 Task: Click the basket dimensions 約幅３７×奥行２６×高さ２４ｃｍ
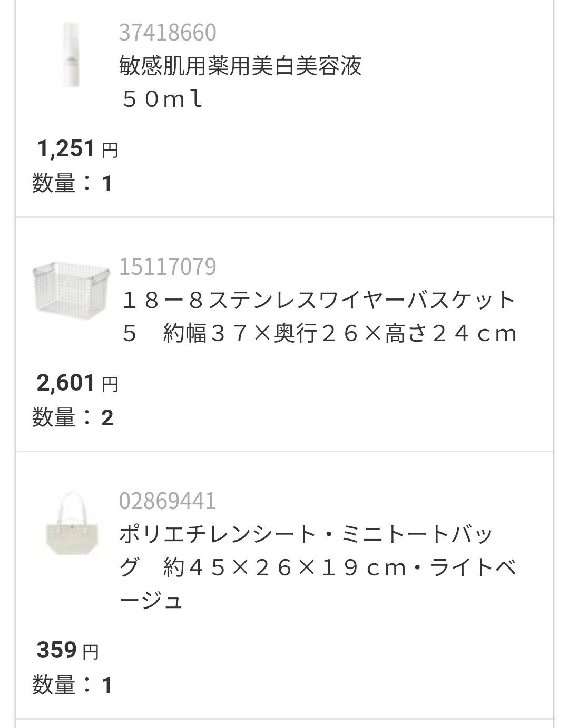(340, 334)
